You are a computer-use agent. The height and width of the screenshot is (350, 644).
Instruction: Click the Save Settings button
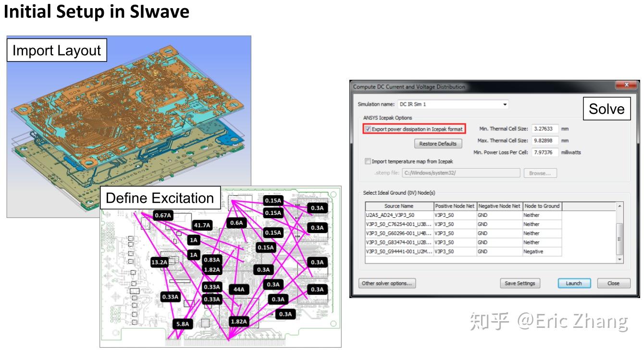(x=520, y=283)
